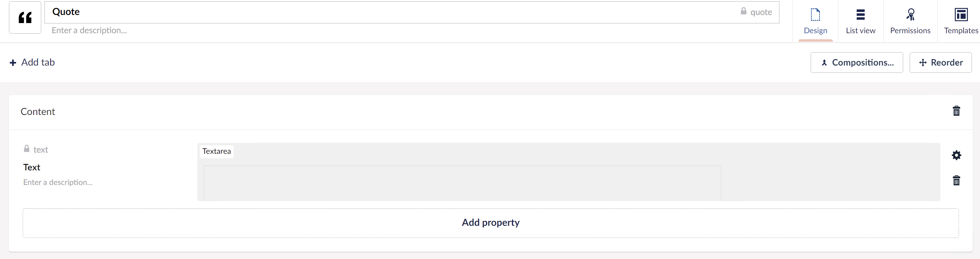Unlock the text property alias lock

point(27,149)
